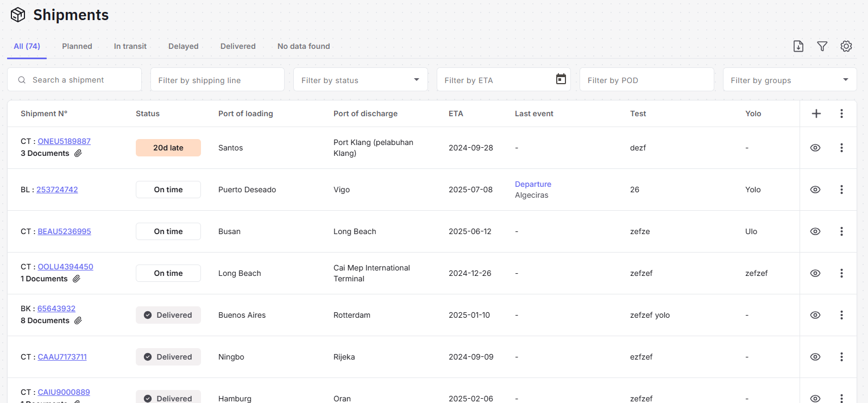
Task: Focus the Search a shipment field
Action: coord(74,80)
